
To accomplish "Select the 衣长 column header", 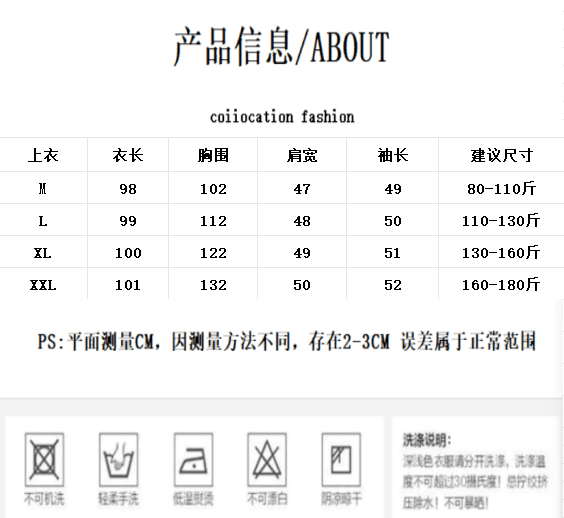I will (128, 155).
